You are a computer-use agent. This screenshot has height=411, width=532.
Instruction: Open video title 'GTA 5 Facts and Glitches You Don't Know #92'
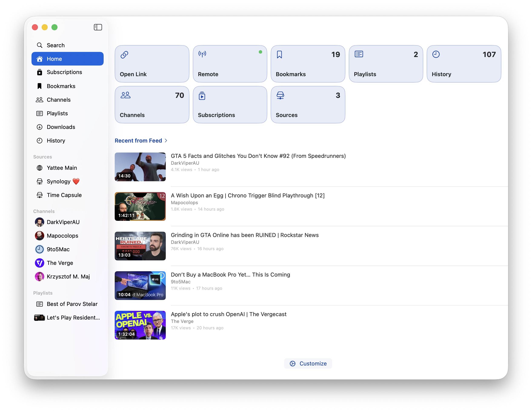(x=258, y=156)
